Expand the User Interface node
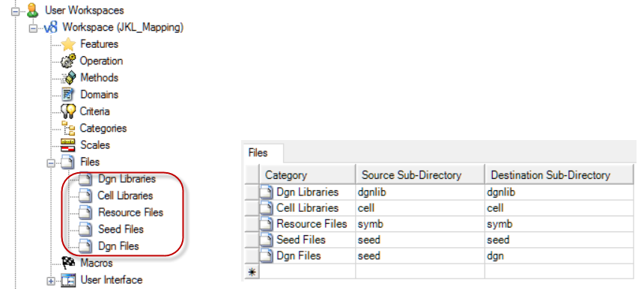The image size is (644, 289). (51, 282)
